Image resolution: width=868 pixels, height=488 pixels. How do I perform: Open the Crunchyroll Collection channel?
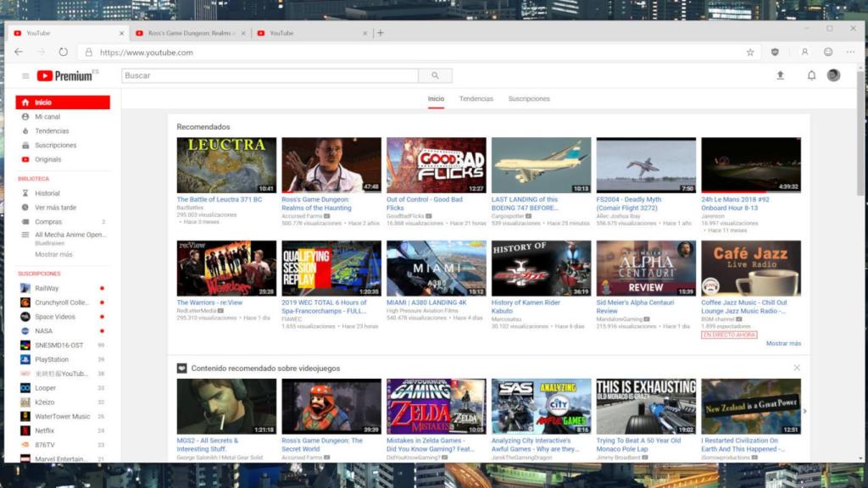pos(63,302)
